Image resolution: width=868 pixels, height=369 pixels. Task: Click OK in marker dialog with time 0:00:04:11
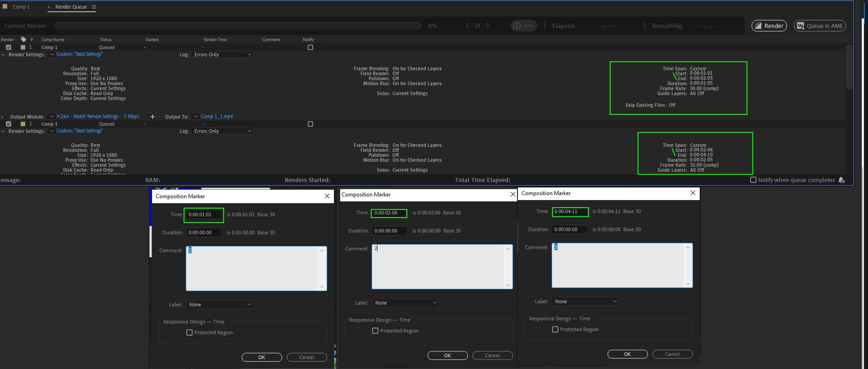tap(628, 354)
